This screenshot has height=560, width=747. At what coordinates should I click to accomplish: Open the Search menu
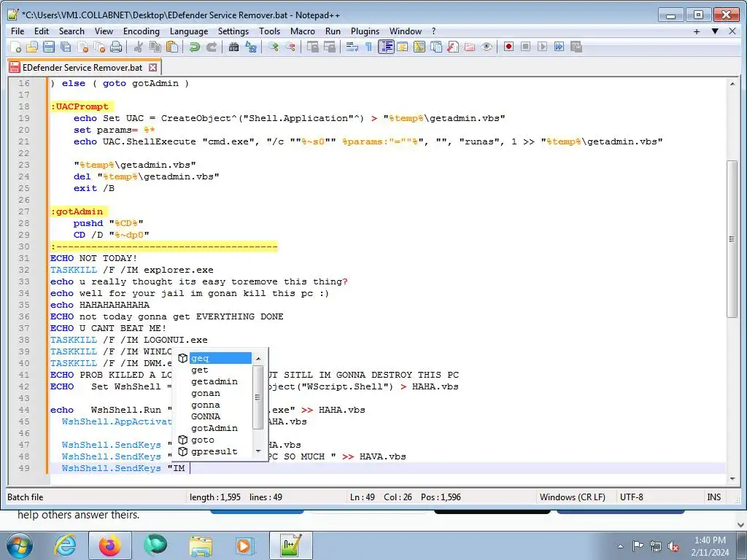point(71,31)
